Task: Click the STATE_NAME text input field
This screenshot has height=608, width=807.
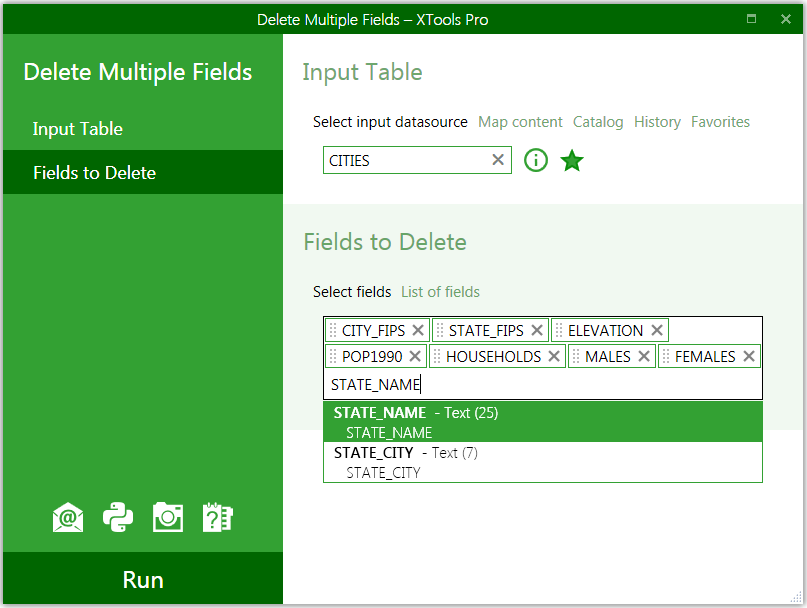Action: point(542,385)
